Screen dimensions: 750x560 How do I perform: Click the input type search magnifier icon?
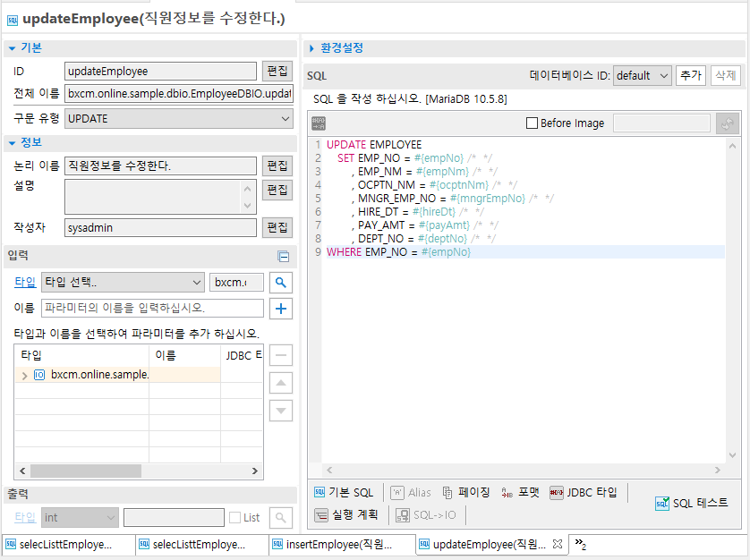(x=281, y=283)
